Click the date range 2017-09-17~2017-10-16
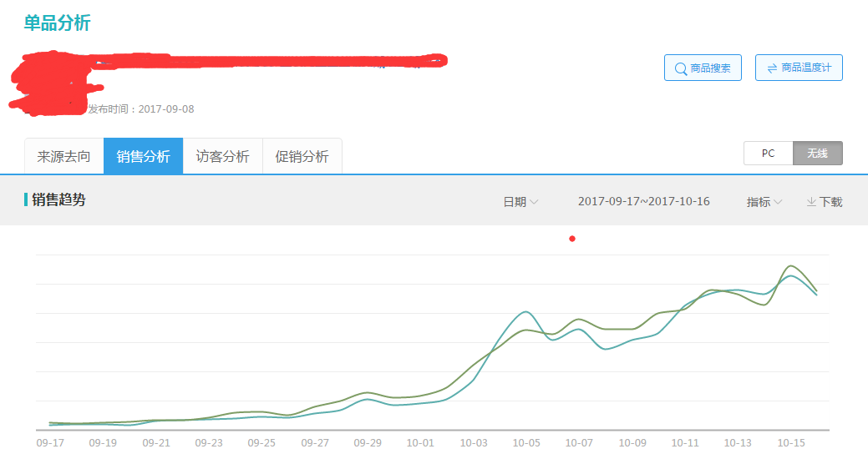 643,202
